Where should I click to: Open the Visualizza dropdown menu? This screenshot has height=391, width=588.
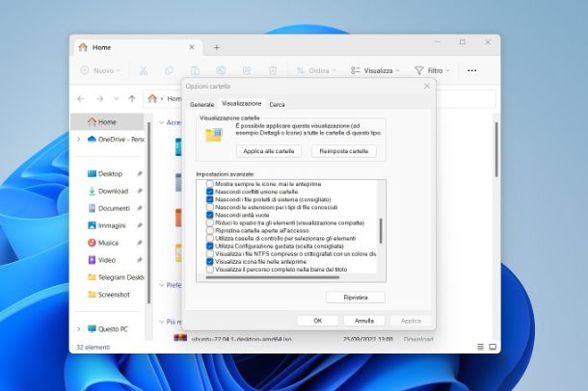coord(375,70)
